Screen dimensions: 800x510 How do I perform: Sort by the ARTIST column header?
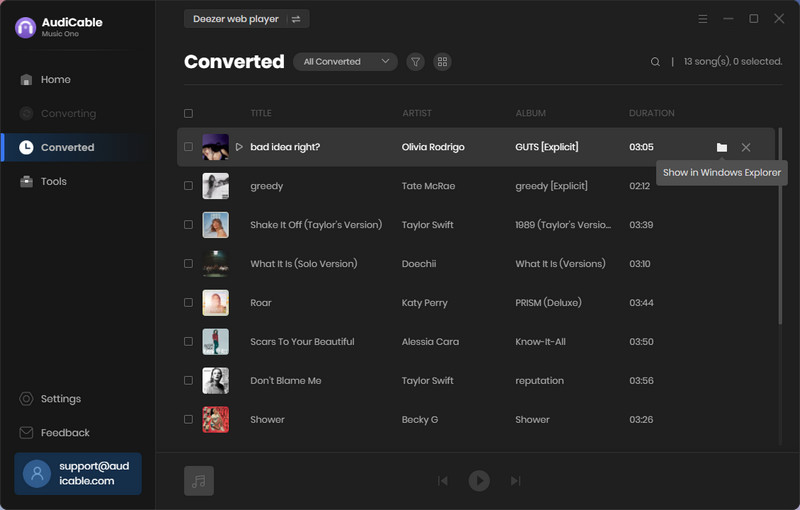[x=417, y=113]
